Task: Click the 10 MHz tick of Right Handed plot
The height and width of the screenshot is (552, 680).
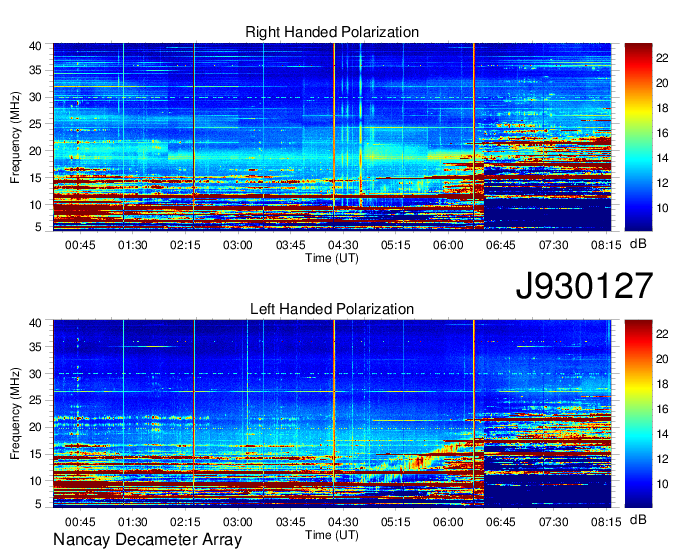Action: pyautogui.click(x=35, y=205)
